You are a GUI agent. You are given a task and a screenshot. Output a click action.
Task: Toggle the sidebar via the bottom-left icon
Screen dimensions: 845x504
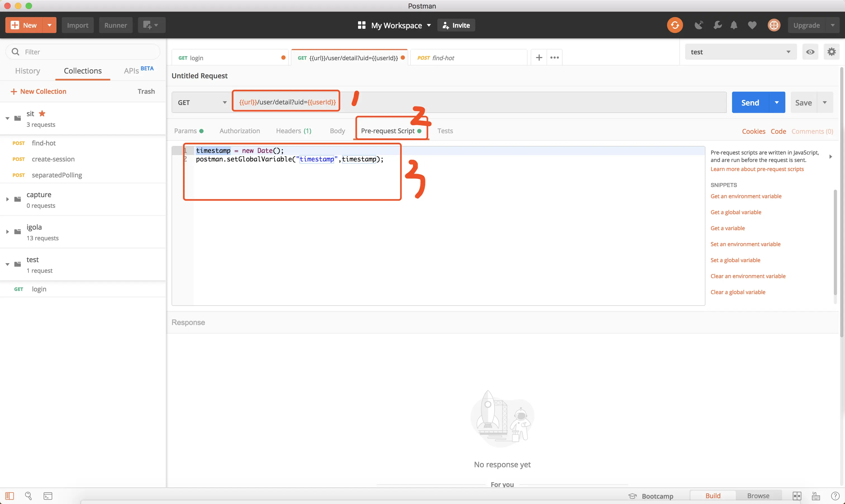click(x=10, y=496)
